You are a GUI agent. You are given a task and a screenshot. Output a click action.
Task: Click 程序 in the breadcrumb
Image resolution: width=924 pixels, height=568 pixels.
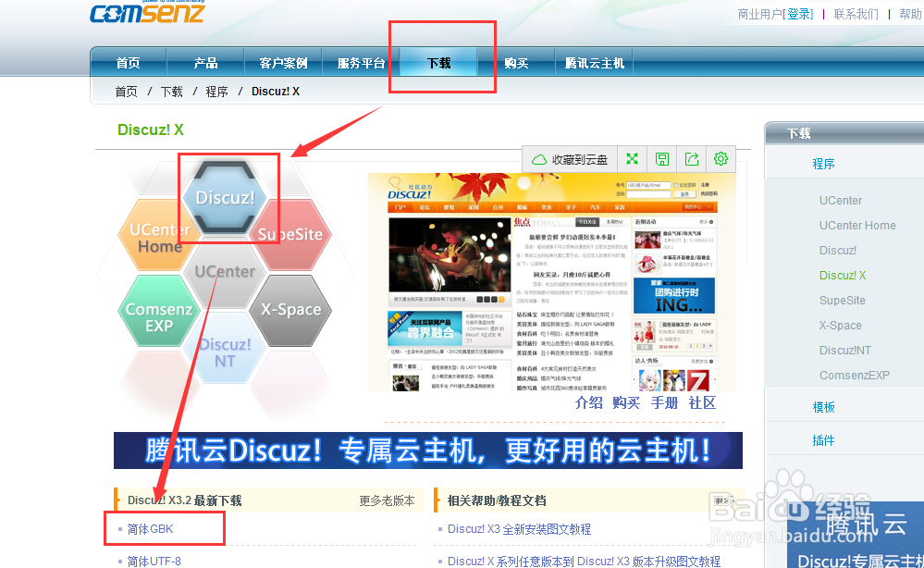(x=216, y=92)
